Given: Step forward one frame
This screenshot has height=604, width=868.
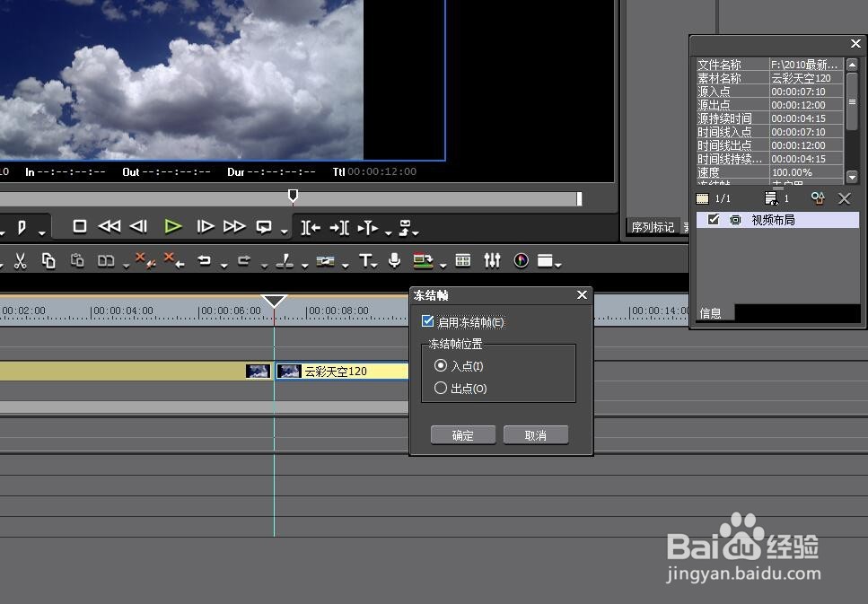Looking at the screenshot, I should (x=205, y=226).
